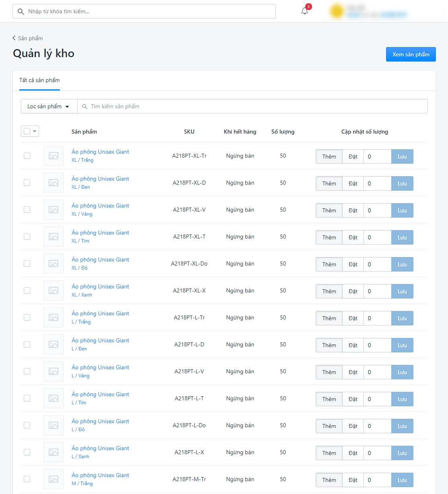
Task: Click the user avatar in header
Action: click(337, 11)
